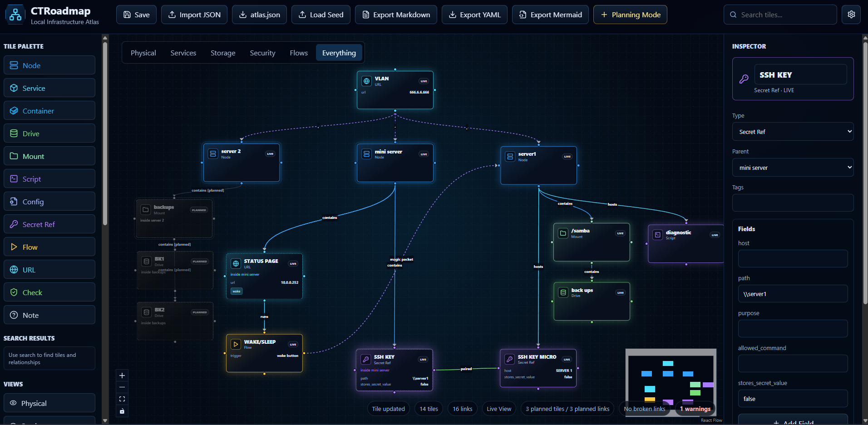This screenshot has width=868, height=425.
Task: Fit view with the canvas frame icon
Action: tap(122, 399)
